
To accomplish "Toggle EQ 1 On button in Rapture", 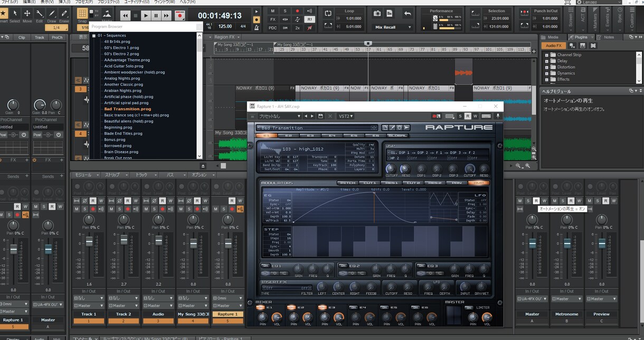I will point(266,266).
